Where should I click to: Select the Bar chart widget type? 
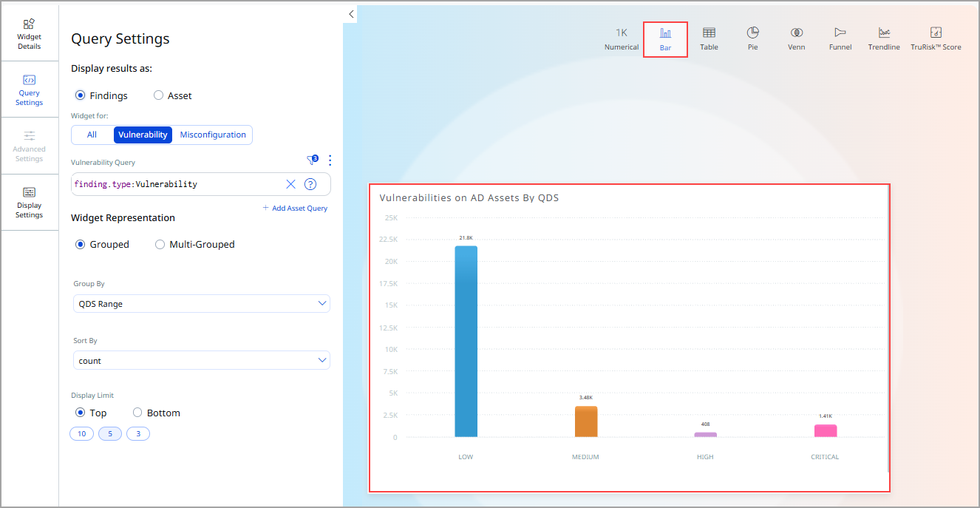pos(665,39)
